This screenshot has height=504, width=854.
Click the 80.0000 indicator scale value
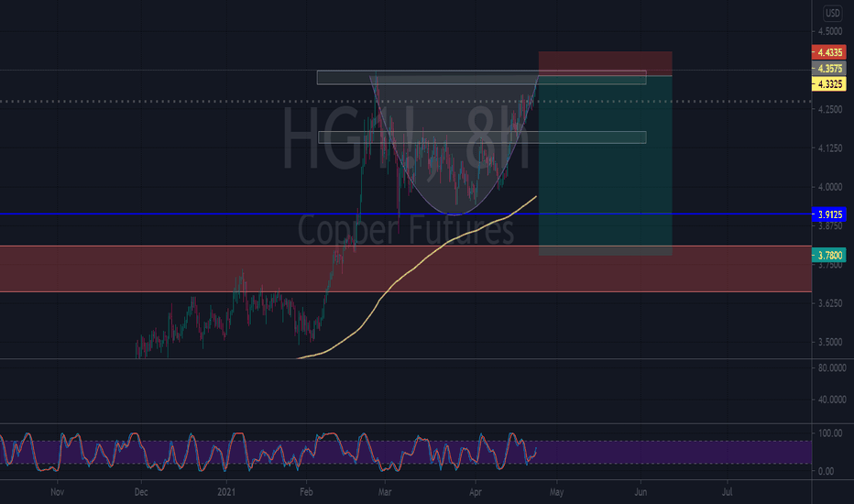click(x=832, y=367)
